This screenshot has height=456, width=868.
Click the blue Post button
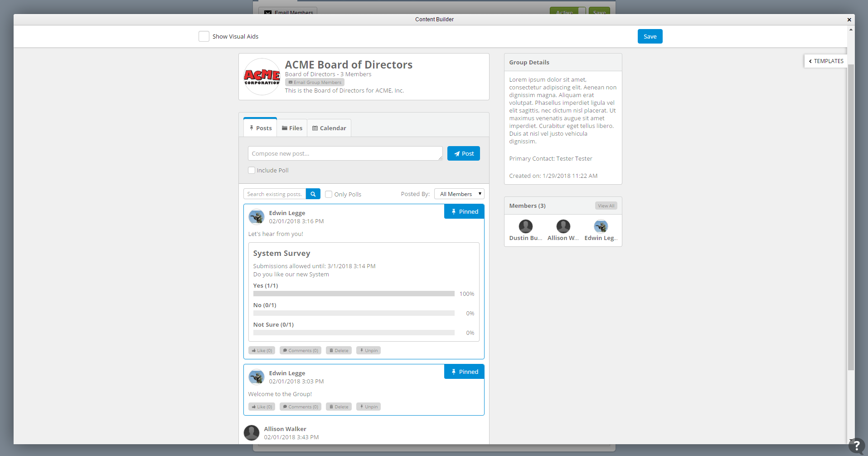point(464,153)
